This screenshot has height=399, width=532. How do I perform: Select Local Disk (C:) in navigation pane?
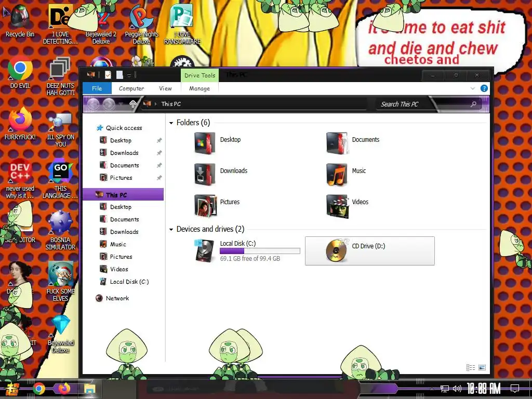pyautogui.click(x=124, y=282)
